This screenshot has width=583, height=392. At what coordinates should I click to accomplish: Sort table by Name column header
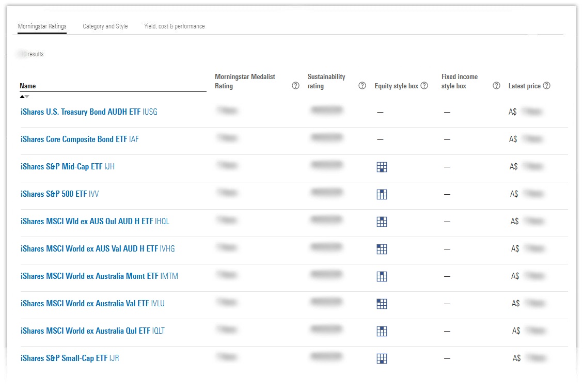28,86
